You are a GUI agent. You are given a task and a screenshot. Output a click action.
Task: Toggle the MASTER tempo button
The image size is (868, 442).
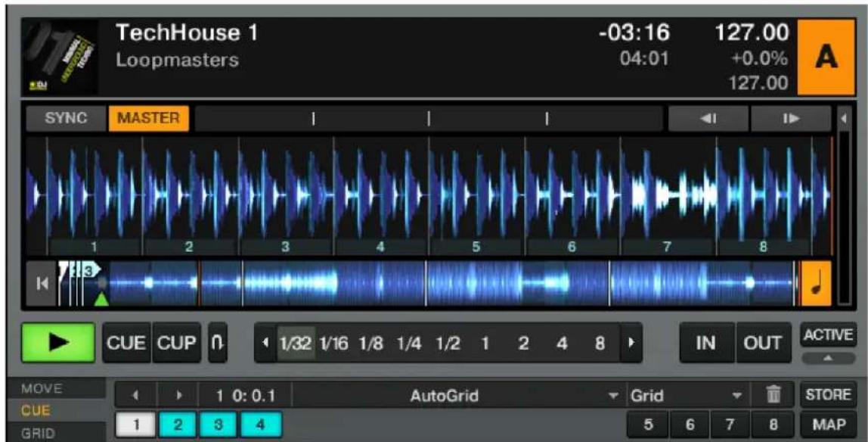148,119
